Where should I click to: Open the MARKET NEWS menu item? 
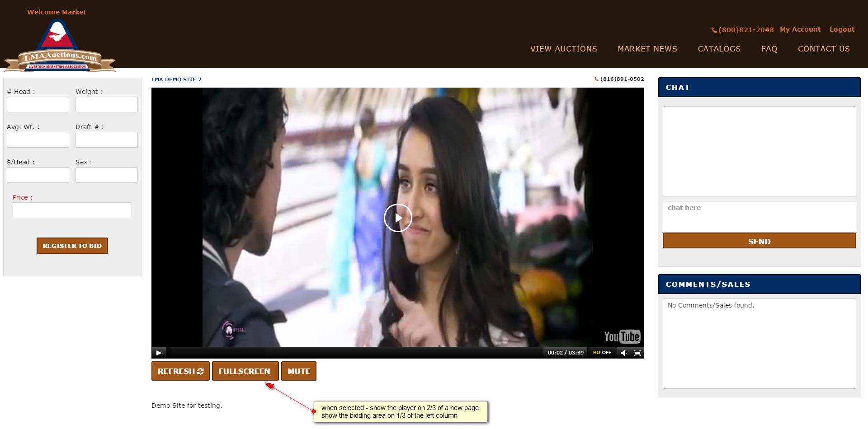647,49
